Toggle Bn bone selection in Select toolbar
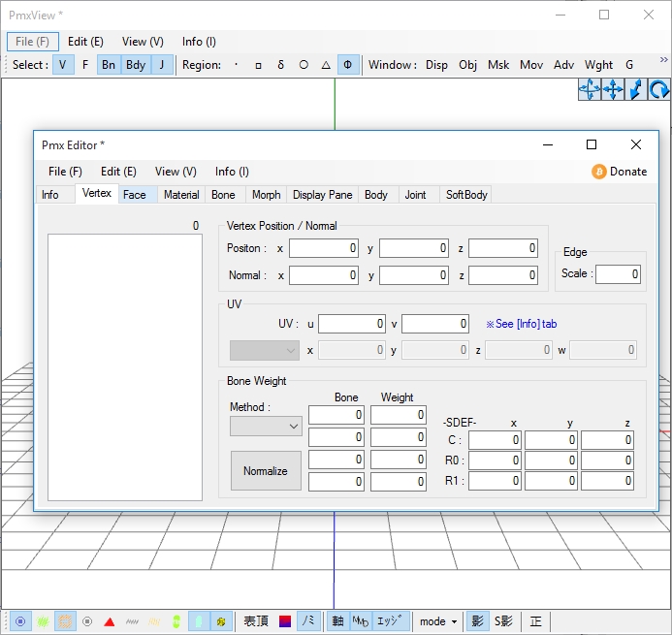 click(x=109, y=65)
